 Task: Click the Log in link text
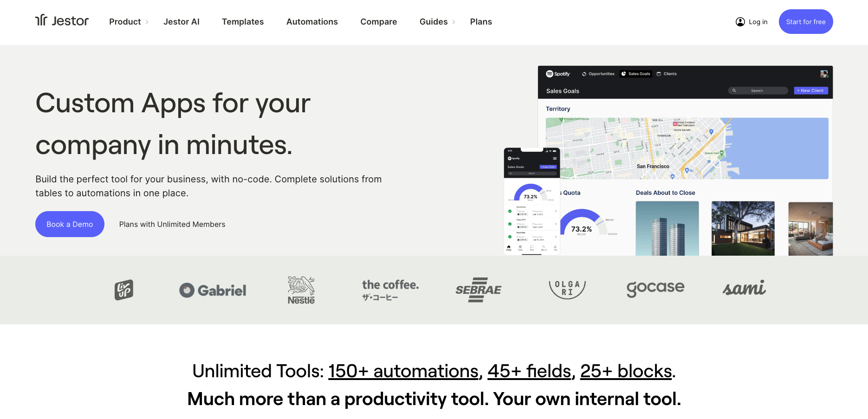758,22
